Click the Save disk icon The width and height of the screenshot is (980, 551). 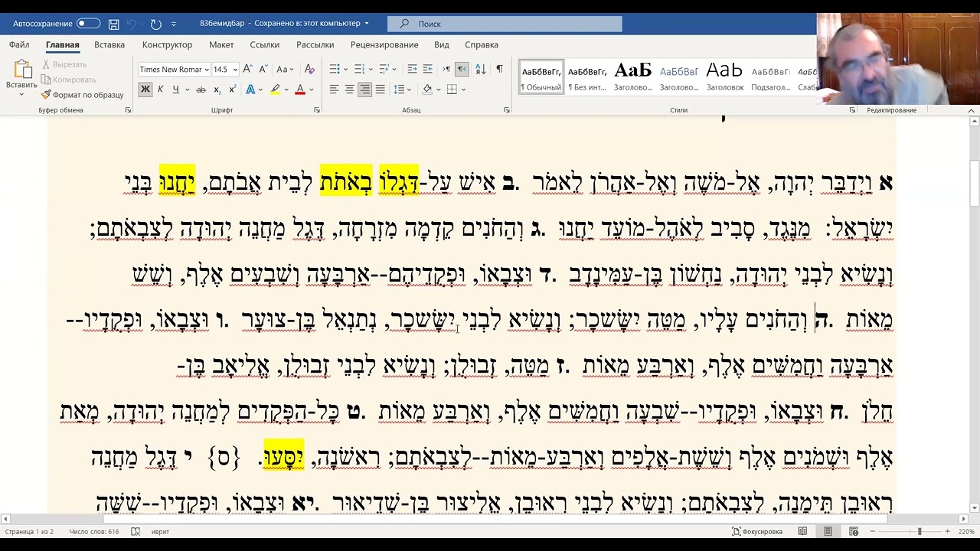click(x=113, y=24)
